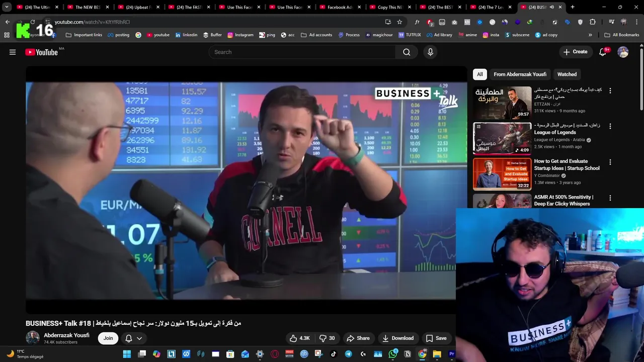
Task: Click the install app icon in address bar
Action: (x=388, y=22)
